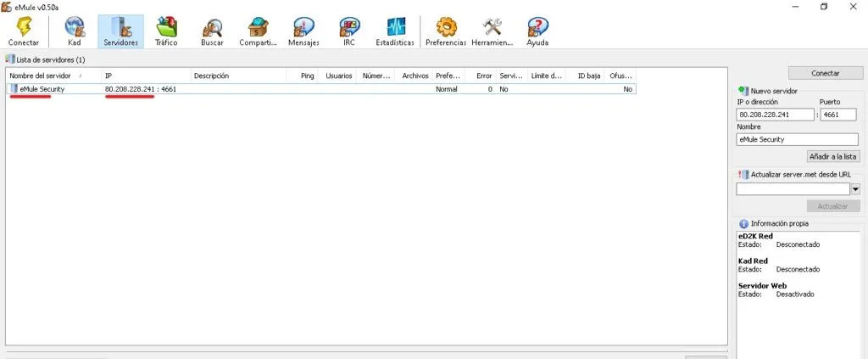Open Preferencias settings
The image size is (868, 359).
click(446, 31)
